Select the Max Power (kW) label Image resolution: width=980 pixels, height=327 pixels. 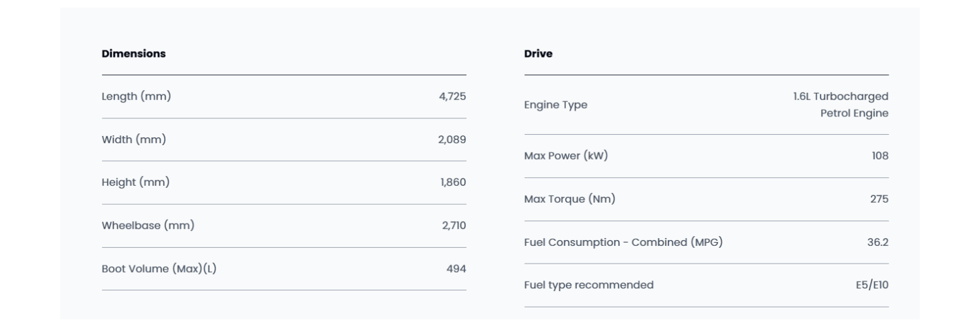pos(566,156)
